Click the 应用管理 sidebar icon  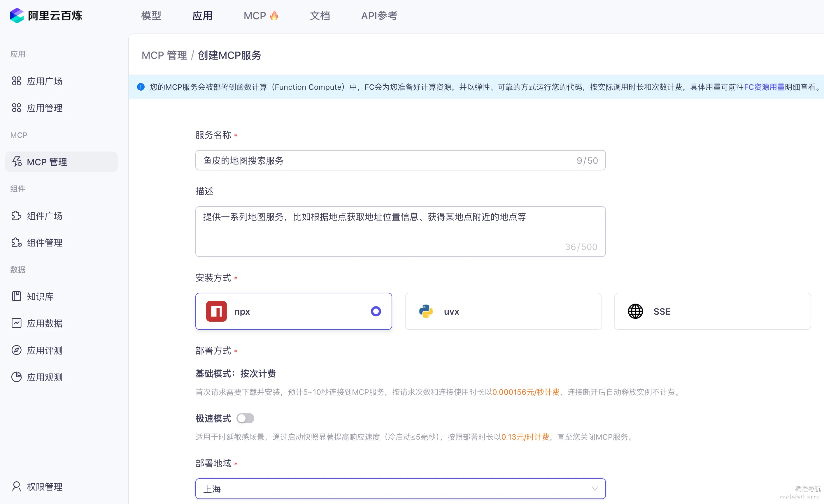pyautogui.click(x=16, y=108)
